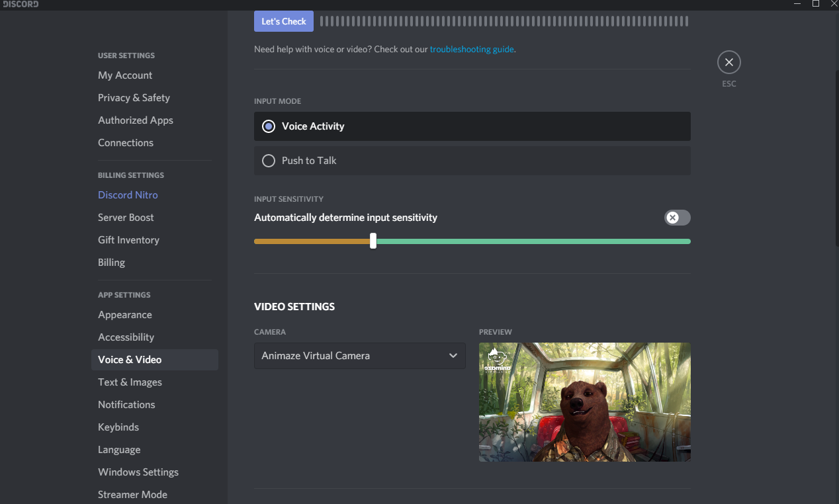Click the Discord logo in the title bar
839x504 pixels.
coord(20,5)
